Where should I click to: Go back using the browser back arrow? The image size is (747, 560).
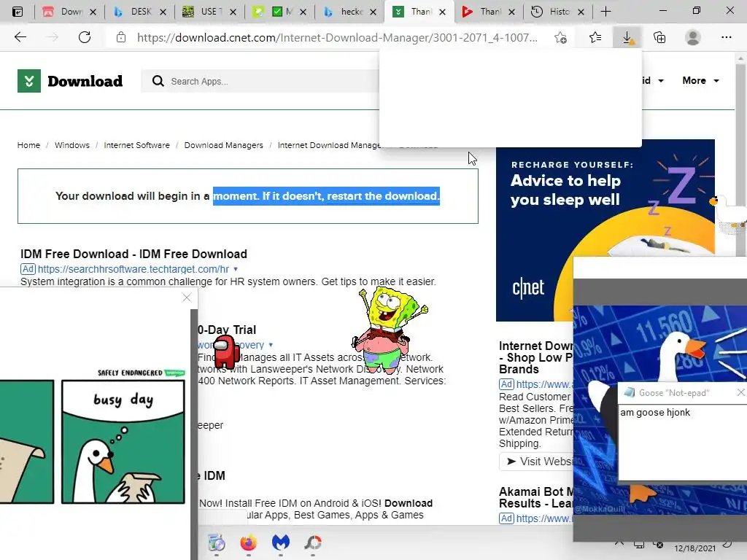[20, 37]
